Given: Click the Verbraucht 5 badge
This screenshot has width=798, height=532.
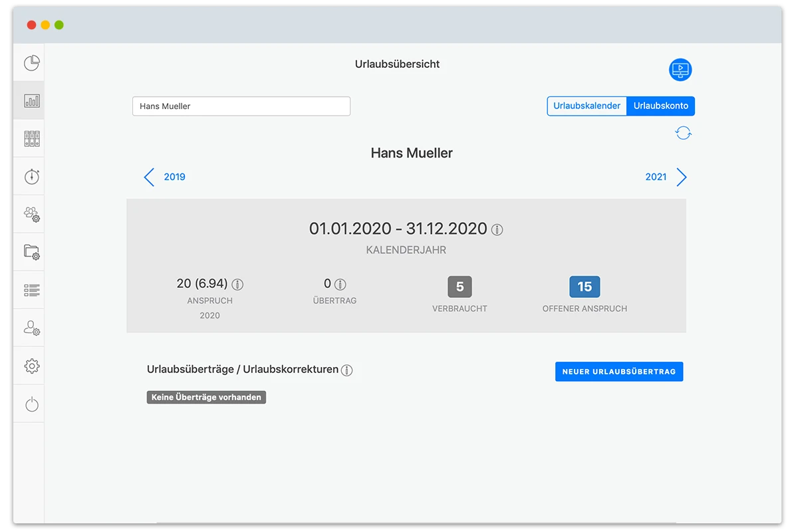Looking at the screenshot, I should pyautogui.click(x=460, y=287).
